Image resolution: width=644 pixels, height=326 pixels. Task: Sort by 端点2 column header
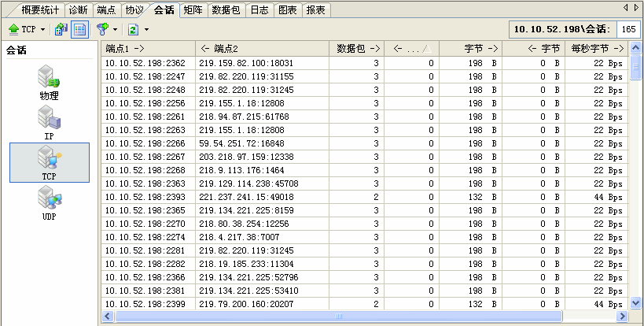[262, 49]
